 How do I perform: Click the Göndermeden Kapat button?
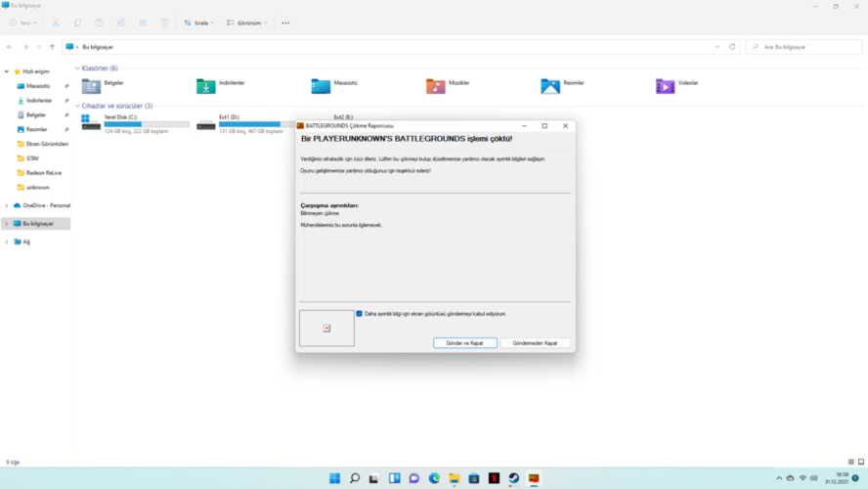coord(535,343)
